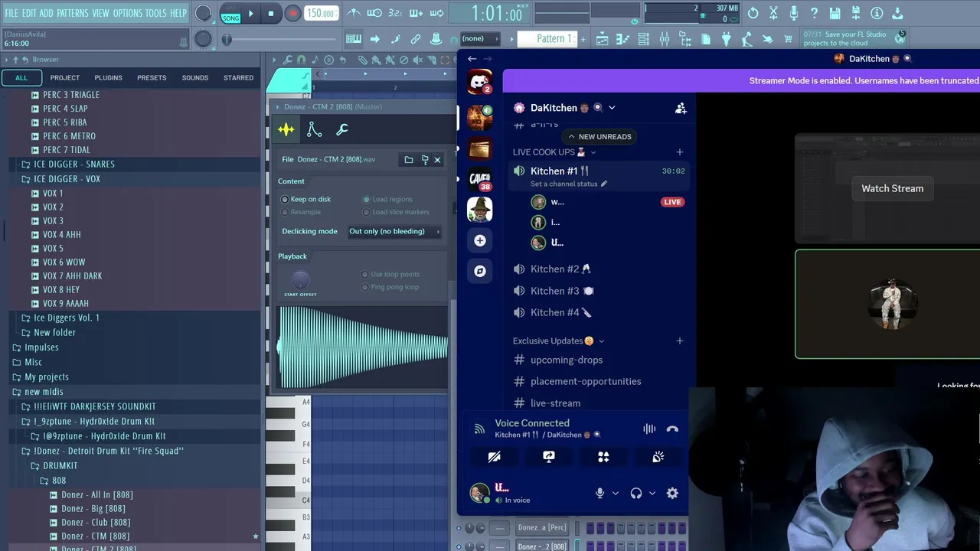Open the undo history icon
This screenshot has width=980, height=551.
click(753, 13)
